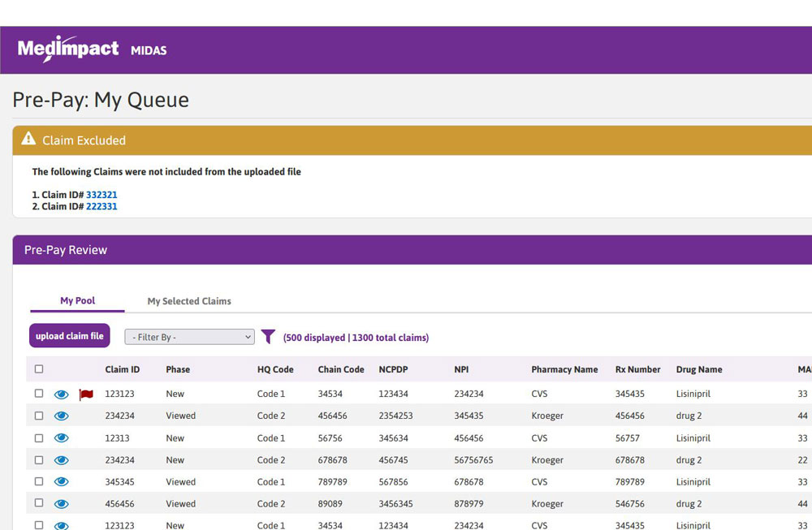This screenshot has height=530, width=812.
Task: Click the eye icon for New claim 234234
Action: (61, 460)
